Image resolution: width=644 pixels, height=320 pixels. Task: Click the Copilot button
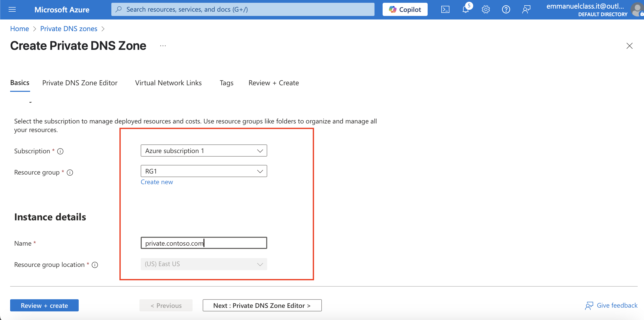click(x=405, y=9)
